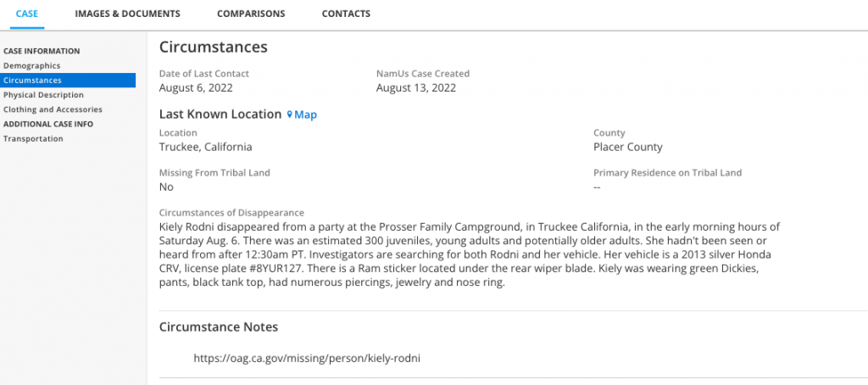The height and width of the screenshot is (385, 868).
Task: Switch to the CASE tab
Action: [27, 14]
